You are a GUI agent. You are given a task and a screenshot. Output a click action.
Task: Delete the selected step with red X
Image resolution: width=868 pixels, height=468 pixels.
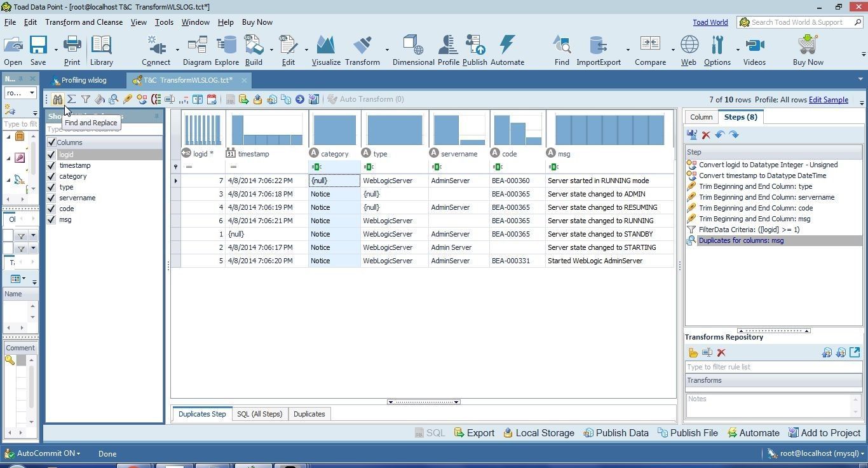[706, 135]
